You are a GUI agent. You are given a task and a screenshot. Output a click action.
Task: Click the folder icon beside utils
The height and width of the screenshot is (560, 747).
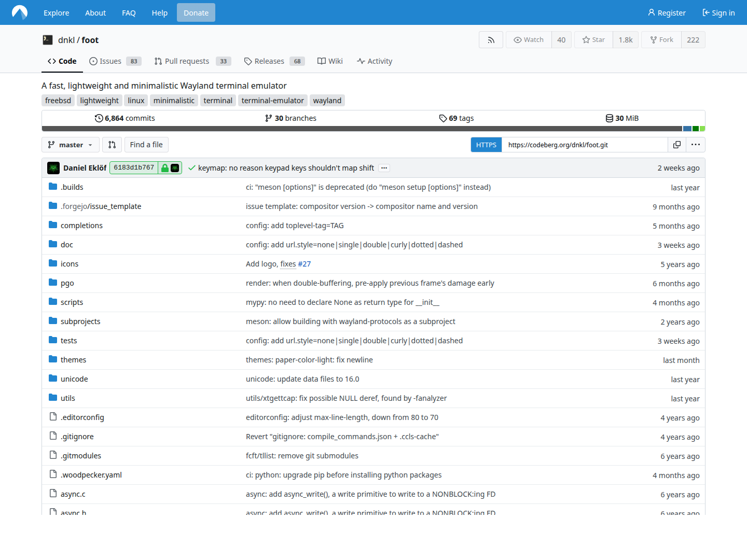click(x=53, y=398)
